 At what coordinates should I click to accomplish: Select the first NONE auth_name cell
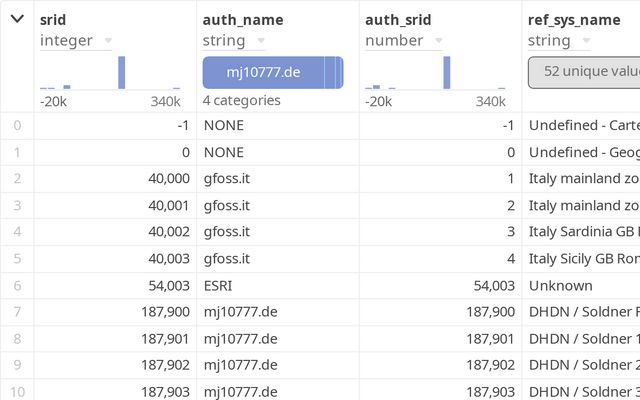click(x=223, y=126)
